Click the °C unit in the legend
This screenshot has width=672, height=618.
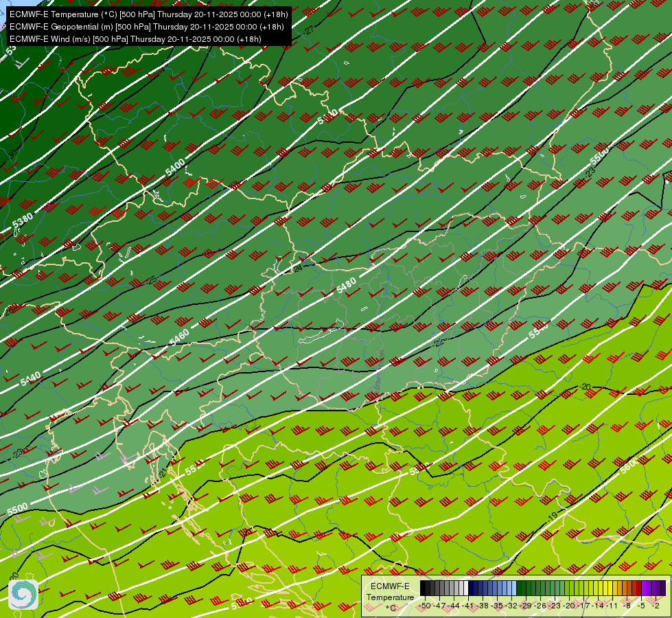click(x=391, y=608)
